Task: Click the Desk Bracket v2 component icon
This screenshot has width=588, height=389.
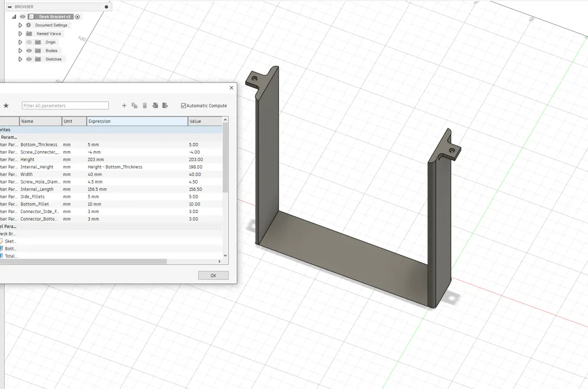Action: (32, 16)
